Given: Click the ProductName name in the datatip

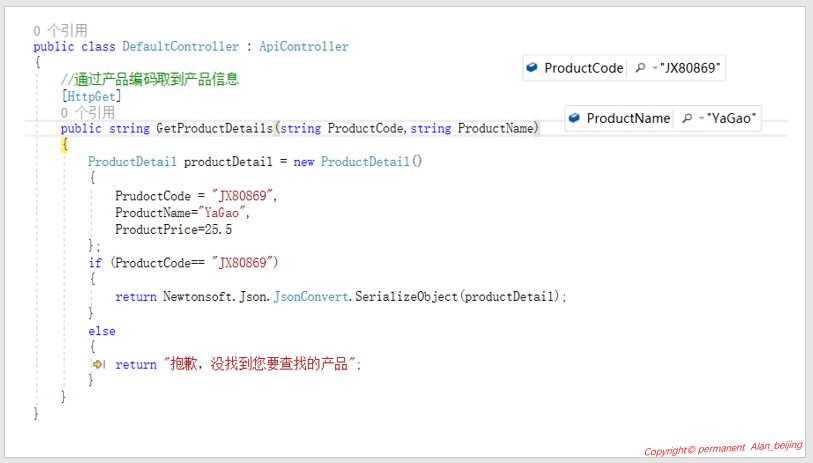Looking at the screenshot, I should 628,118.
